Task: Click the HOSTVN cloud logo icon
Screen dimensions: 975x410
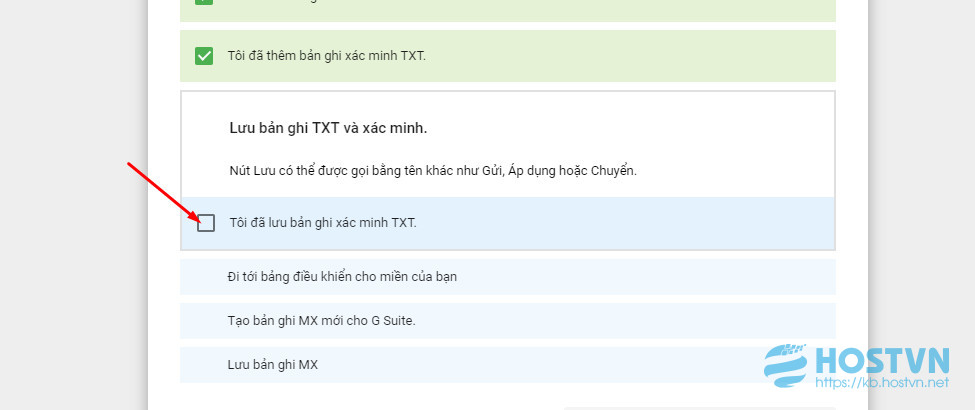Action: (786, 367)
